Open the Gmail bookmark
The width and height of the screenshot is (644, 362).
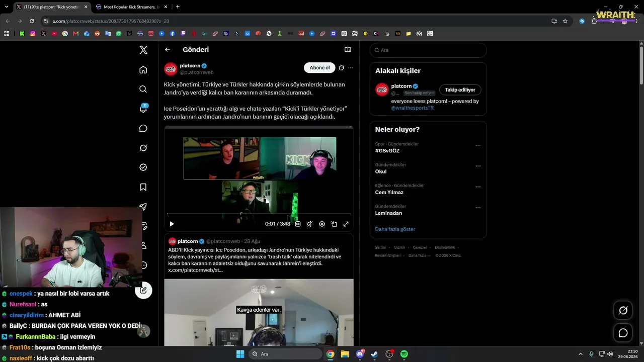(x=76, y=34)
